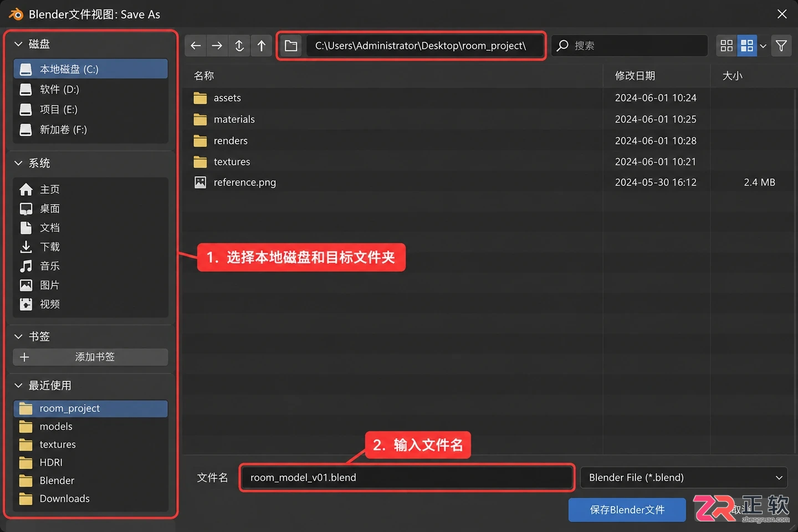Open the Blender File (*.blend) type dropdown
798x532 pixels.
tap(684, 477)
